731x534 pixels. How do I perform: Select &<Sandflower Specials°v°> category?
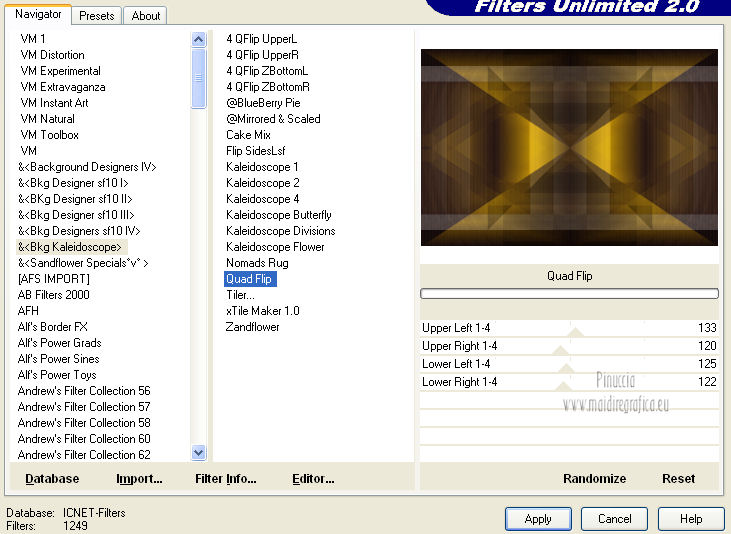click(83, 263)
